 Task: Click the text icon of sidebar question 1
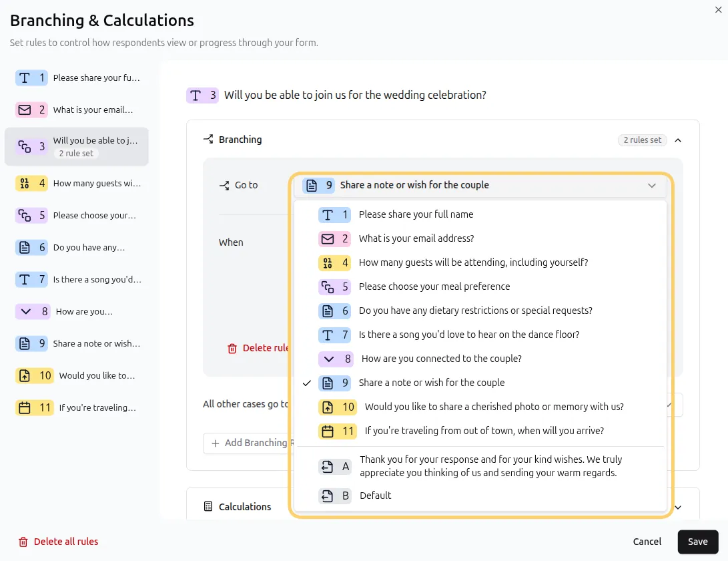point(25,77)
